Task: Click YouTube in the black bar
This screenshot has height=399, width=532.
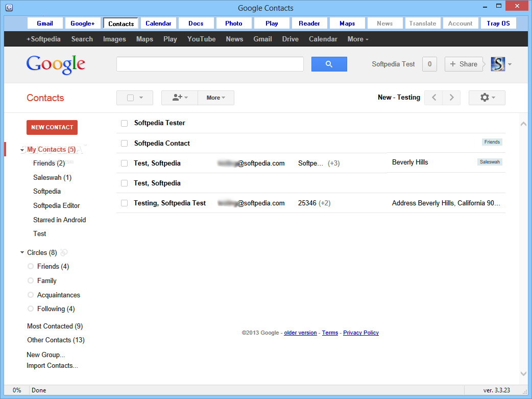Action: click(x=202, y=39)
